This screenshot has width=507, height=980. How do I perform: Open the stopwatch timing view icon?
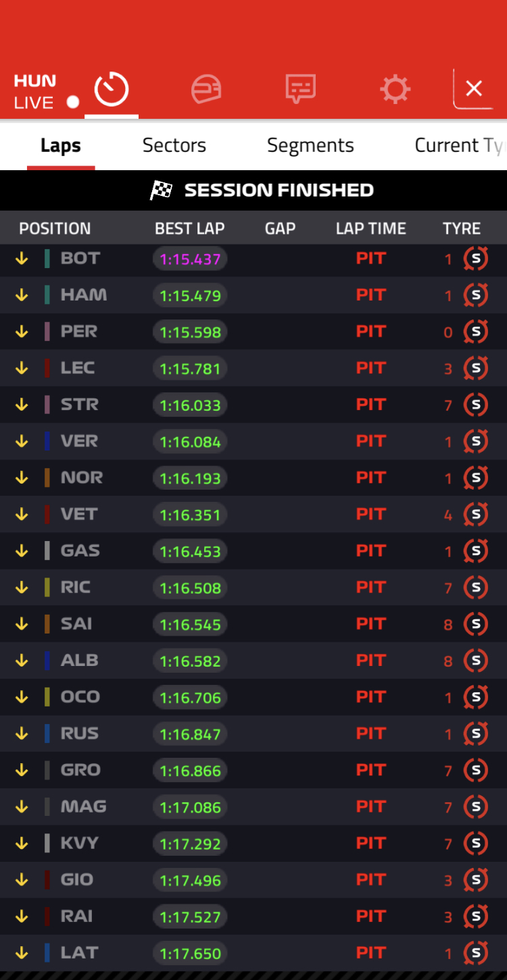tap(112, 89)
